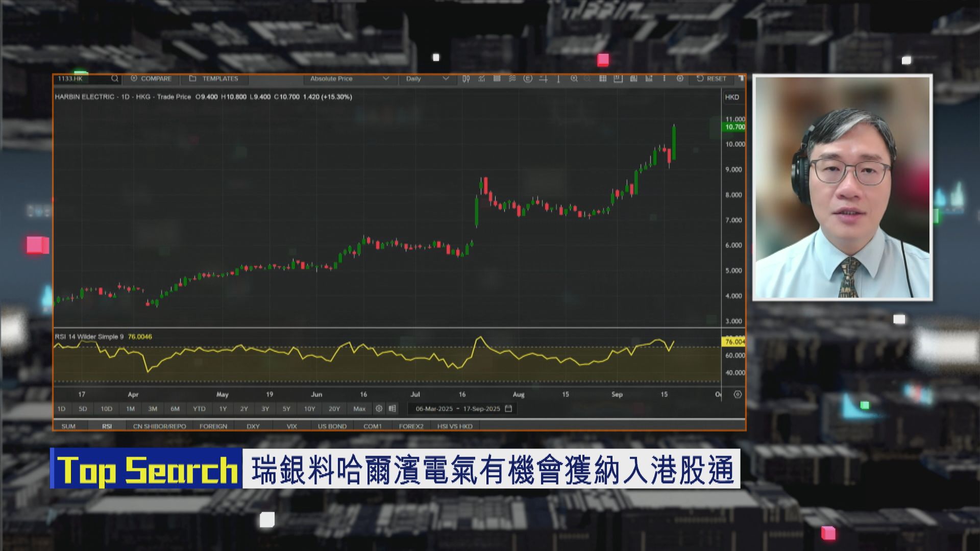The height and width of the screenshot is (551, 980).
Task: Click the crosshair drawing tool icon
Action: [x=544, y=79]
